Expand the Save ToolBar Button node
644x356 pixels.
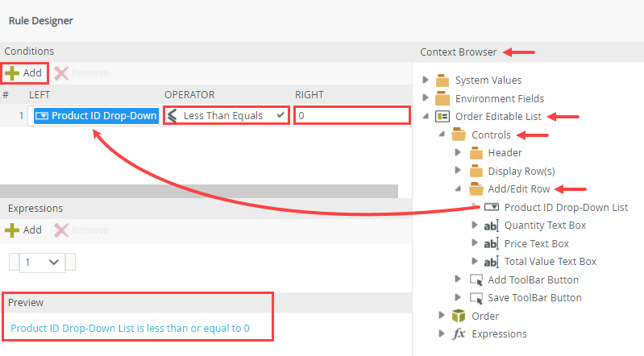coord(458,297)
